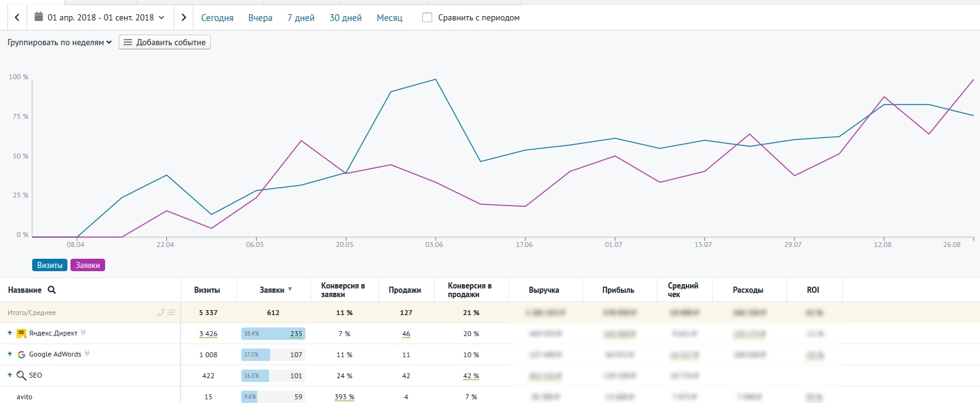Toggle Заявки series in chart legend

click(88, 265)
